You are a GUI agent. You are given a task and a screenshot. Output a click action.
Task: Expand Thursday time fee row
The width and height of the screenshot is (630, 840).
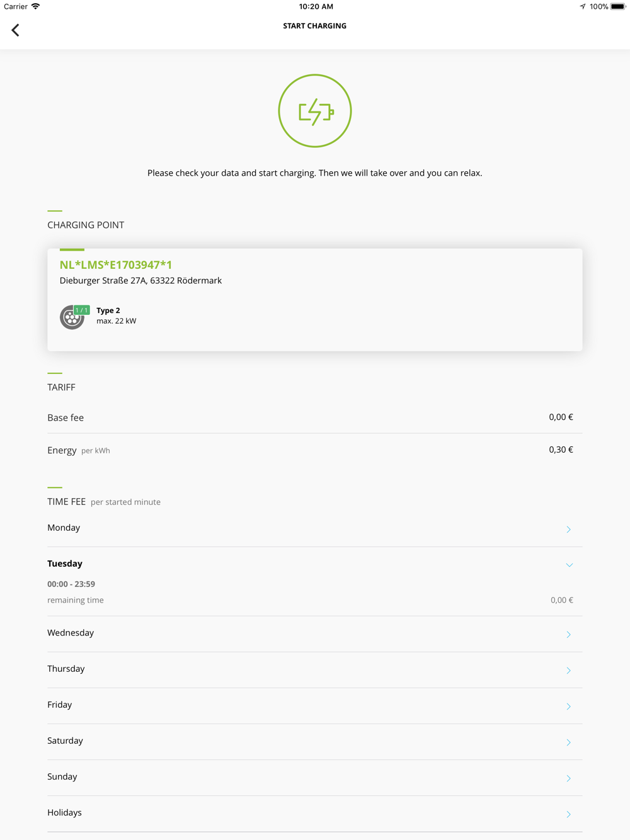coord(568,671)
